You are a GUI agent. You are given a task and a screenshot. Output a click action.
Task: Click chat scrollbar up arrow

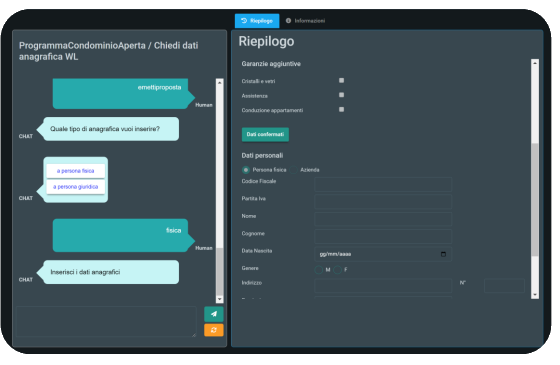click(220, 82)
